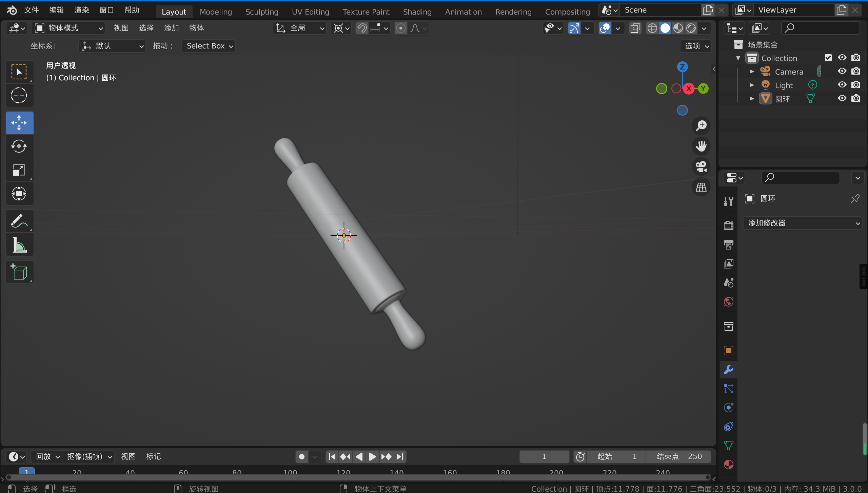Open the 编辑 menu
868x493 pixels.
coord(57,10)
